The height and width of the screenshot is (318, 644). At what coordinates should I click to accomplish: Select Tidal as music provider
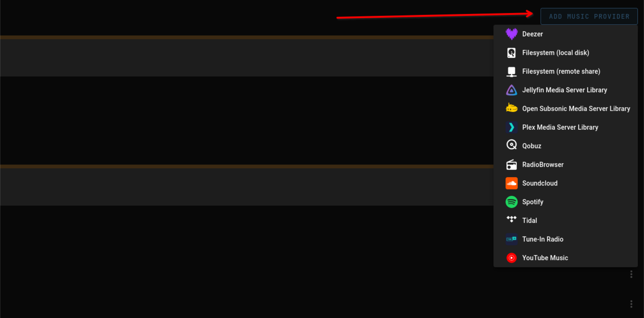tap(530, 221)
